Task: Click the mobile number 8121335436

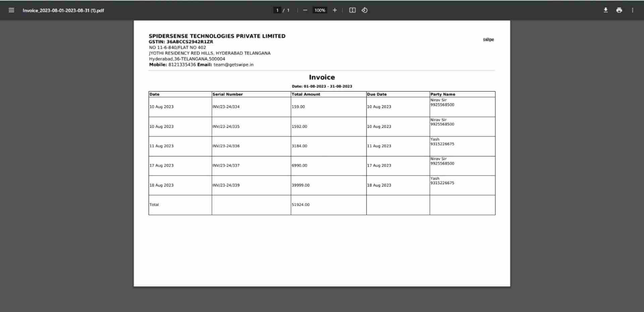Action: pos(182,65)
